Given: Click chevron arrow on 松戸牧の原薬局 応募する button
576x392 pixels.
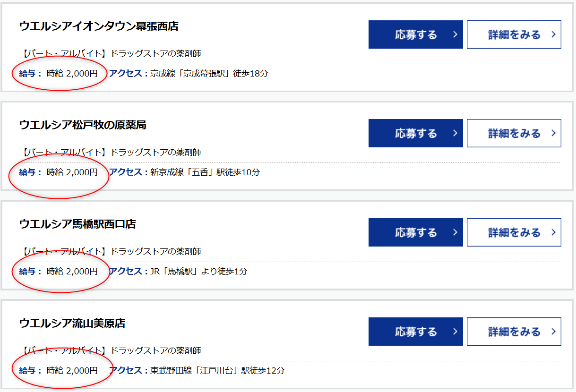Looking at the screenshot, I should 455,133.
